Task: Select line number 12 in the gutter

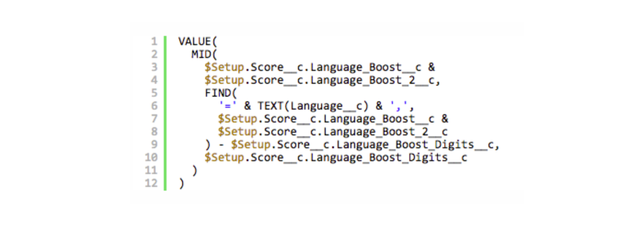Action: (151, 183)
